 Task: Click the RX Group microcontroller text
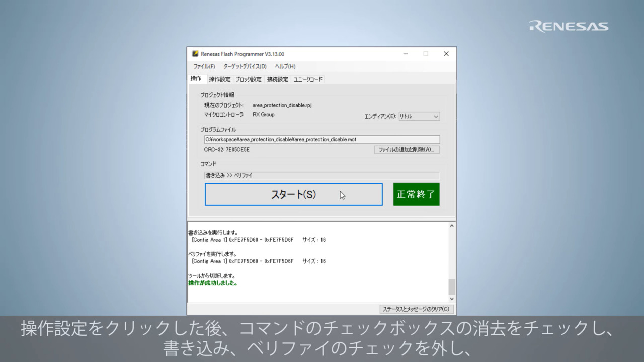(264, 115)
